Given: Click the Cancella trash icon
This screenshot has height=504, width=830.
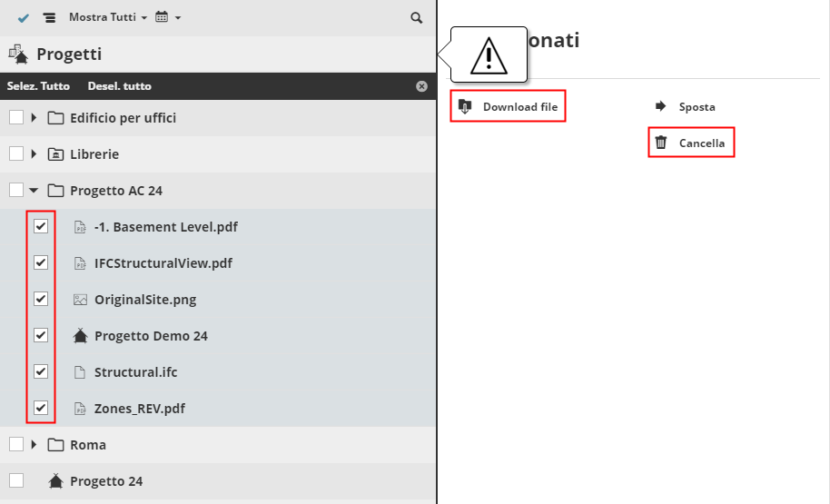Looking at the screenshot, I should (x=661, y=143).
